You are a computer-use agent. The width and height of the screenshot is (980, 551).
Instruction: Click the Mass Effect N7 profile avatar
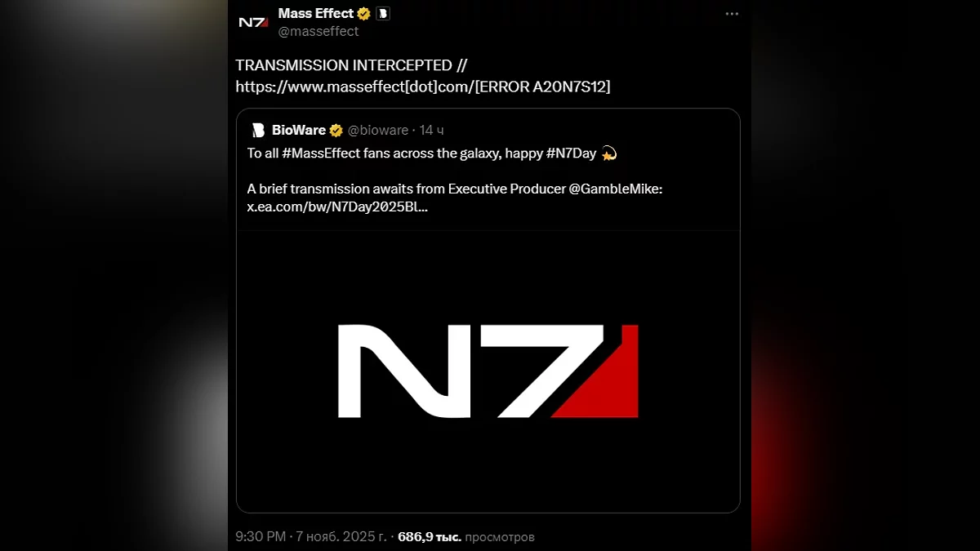252,22
